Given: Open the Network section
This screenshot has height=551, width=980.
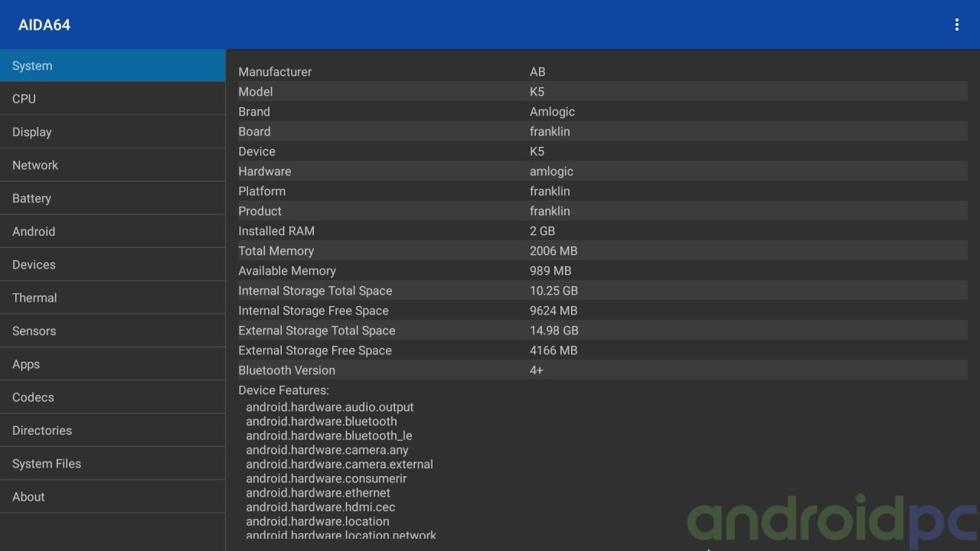Looking at the screenshot, I should tap(113, 165).
